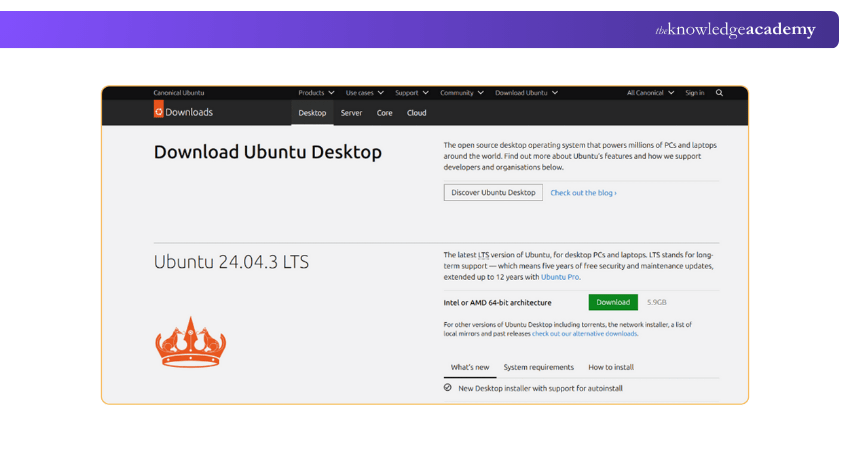Open the Cloud tab
The image size is (850, 450).
(416, 113)
